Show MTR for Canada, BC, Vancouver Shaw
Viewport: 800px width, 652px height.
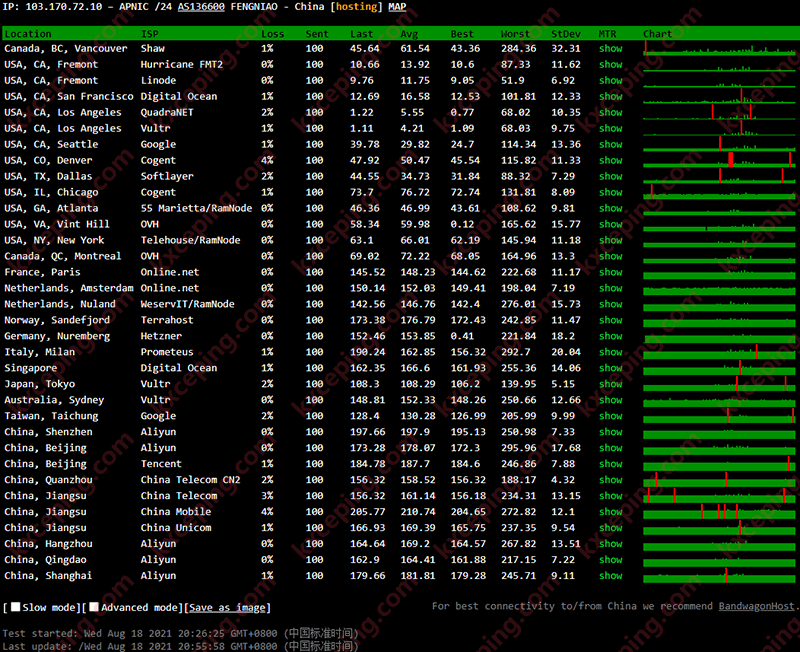(x=611, y=48)
